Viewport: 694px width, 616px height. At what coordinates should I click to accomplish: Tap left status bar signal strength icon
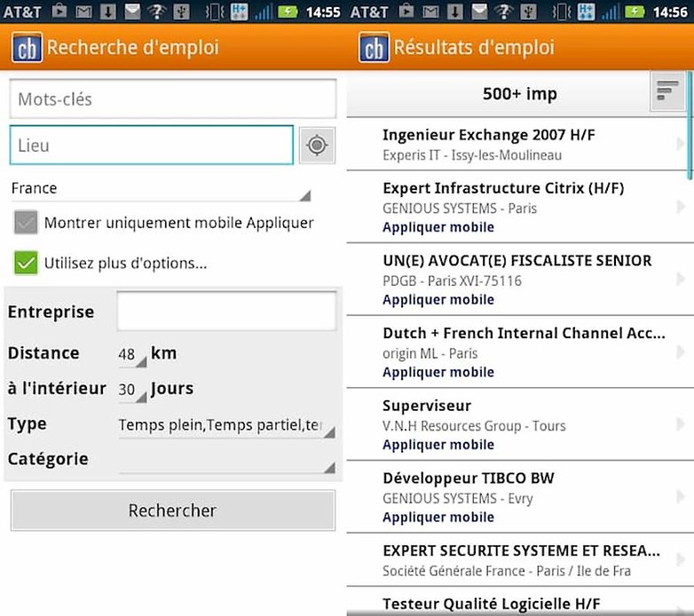(x=263, y=12)
